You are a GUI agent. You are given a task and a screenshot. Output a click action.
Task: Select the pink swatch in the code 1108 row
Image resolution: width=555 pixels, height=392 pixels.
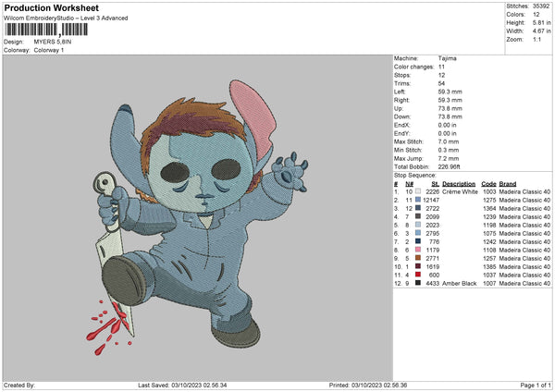pos(418,250)
